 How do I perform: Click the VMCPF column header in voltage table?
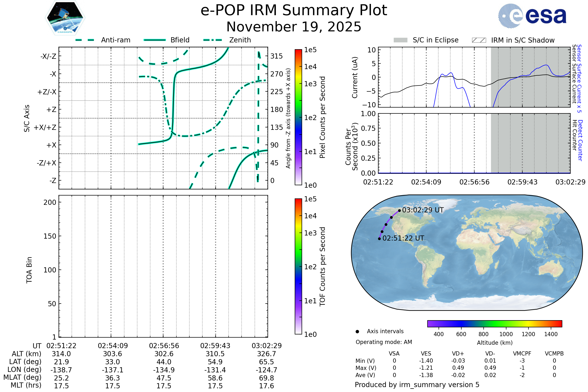pos(522,354)
